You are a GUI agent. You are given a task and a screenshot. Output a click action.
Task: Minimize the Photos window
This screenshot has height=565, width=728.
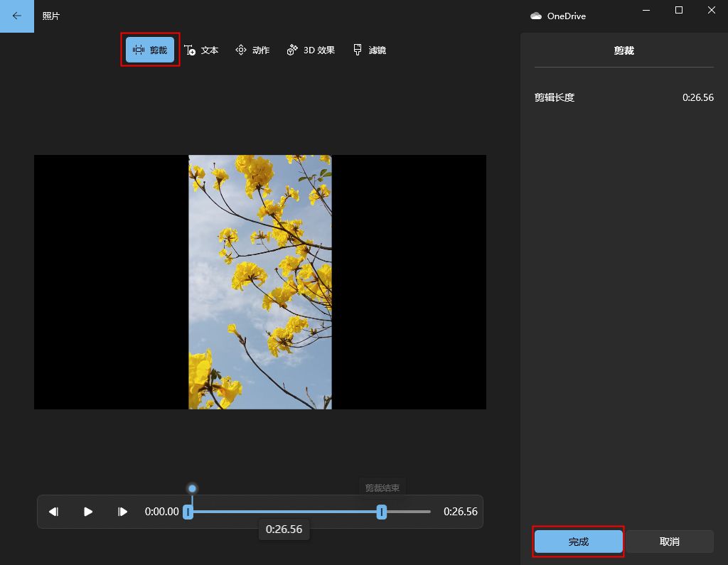point(646,10)
